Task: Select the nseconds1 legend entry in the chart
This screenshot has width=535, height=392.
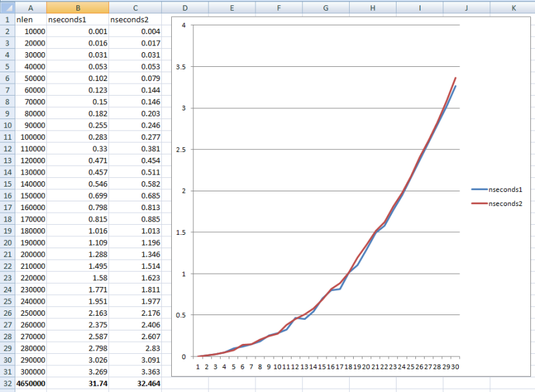Action: coord(496,190)
